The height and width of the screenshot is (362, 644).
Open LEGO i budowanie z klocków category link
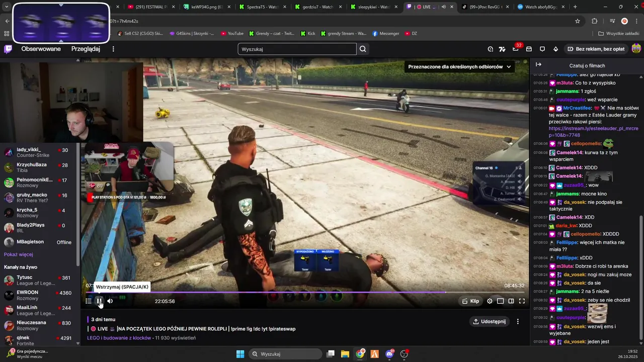point(119,338)
